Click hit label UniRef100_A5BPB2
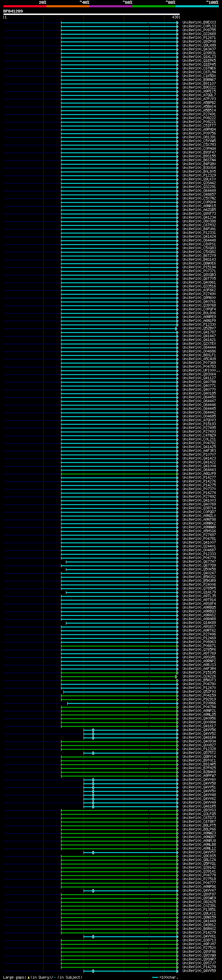This screenshot has width=222, height=980. 199,103
